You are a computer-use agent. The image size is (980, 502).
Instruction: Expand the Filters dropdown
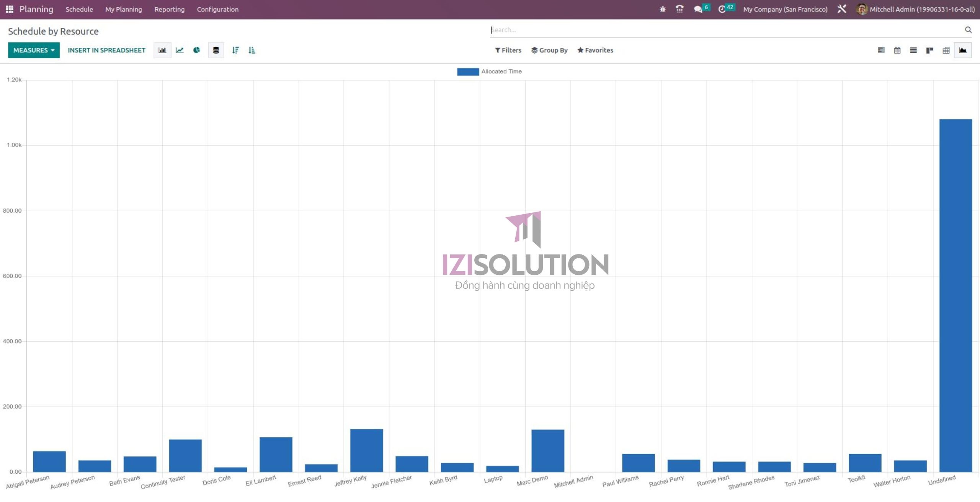[508, 50]
